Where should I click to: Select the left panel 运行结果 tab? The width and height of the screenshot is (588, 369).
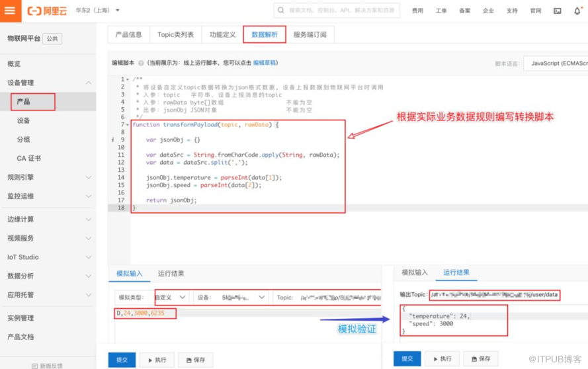coord(171,273)
